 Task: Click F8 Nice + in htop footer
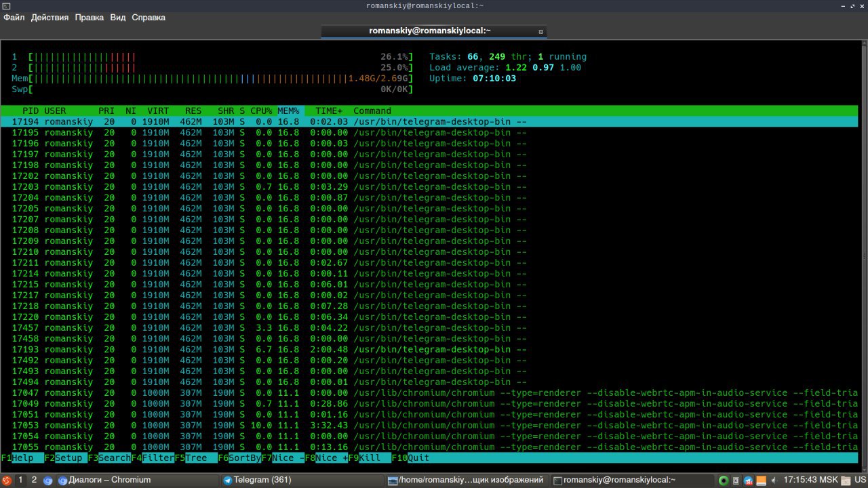[326, 458]
